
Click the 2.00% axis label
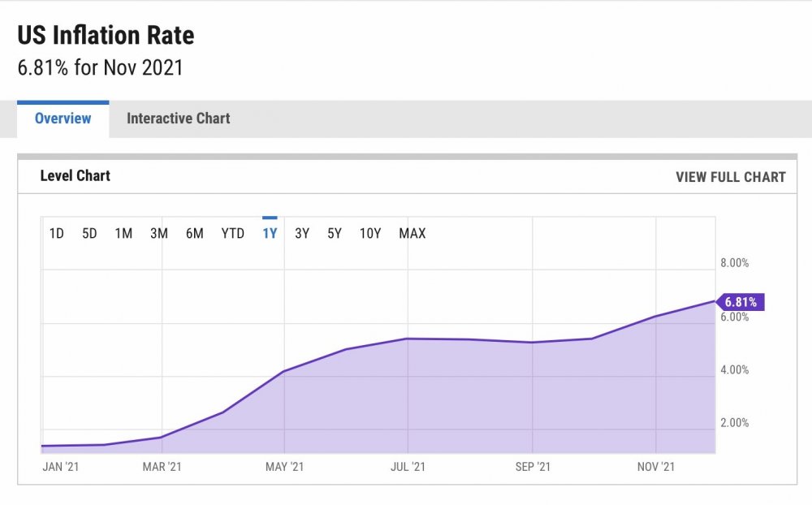point(734,423)
